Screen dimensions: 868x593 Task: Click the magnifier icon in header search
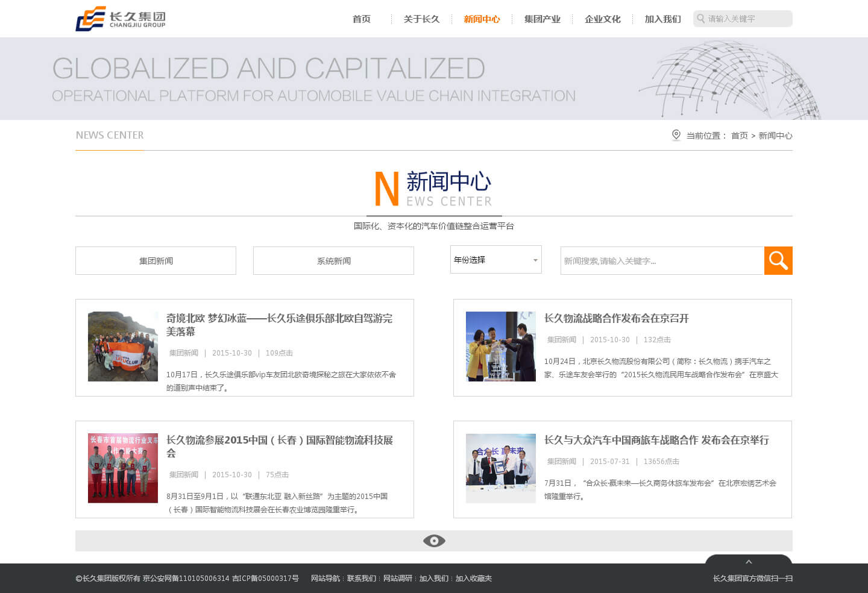(701, 19)
